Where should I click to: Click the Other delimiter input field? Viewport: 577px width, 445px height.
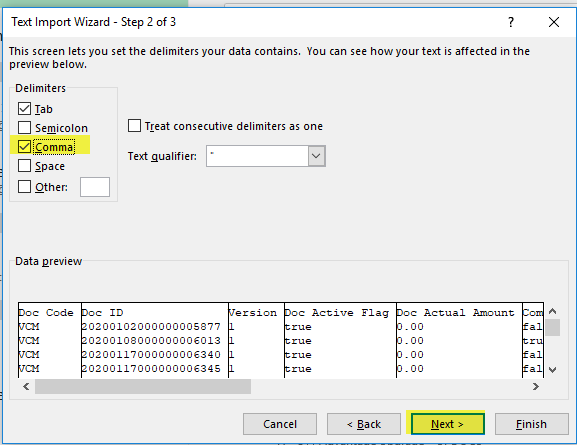point(95,187)
